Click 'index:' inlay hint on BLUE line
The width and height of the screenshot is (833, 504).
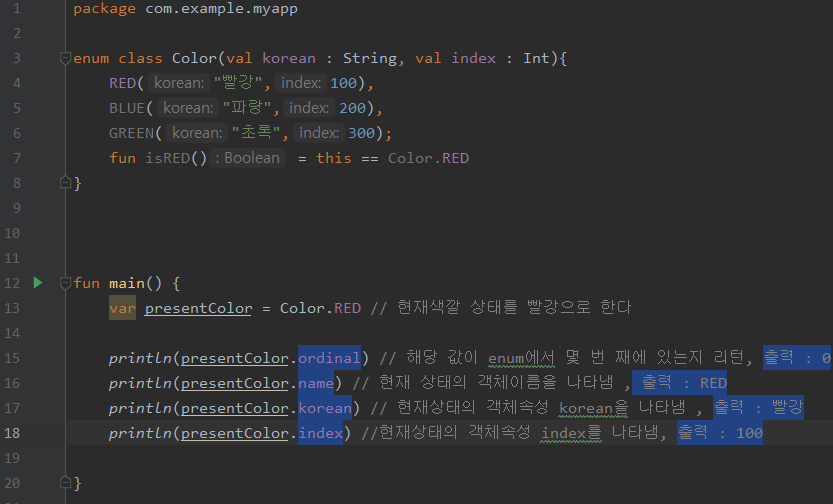click(x=309, y=108)
